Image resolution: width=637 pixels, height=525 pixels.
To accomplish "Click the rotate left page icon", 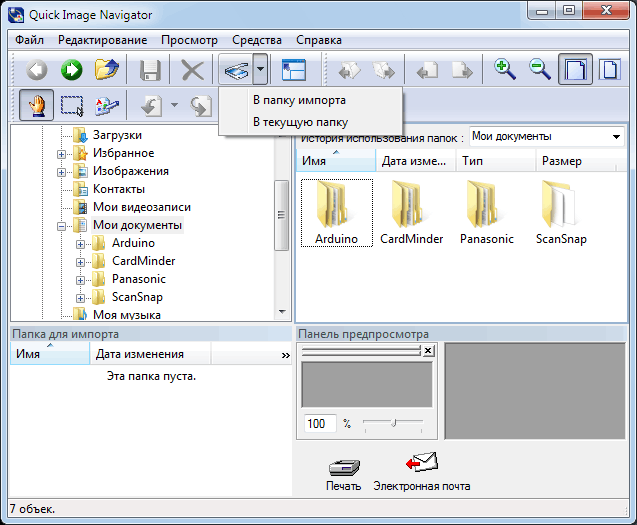I will (x=427, y=70).
